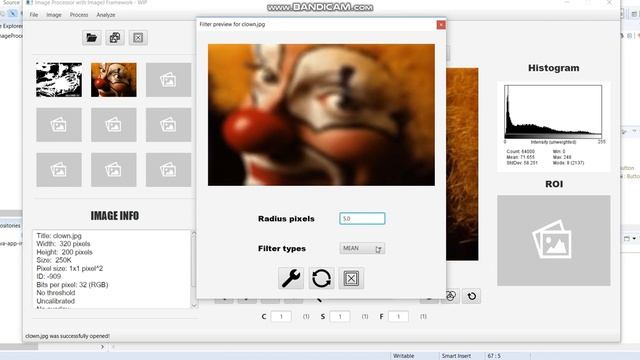Open the Filter types MEAN dropdown
Image resolution: width=640 pixels, height=360 pixels.
tap(362, 248)
